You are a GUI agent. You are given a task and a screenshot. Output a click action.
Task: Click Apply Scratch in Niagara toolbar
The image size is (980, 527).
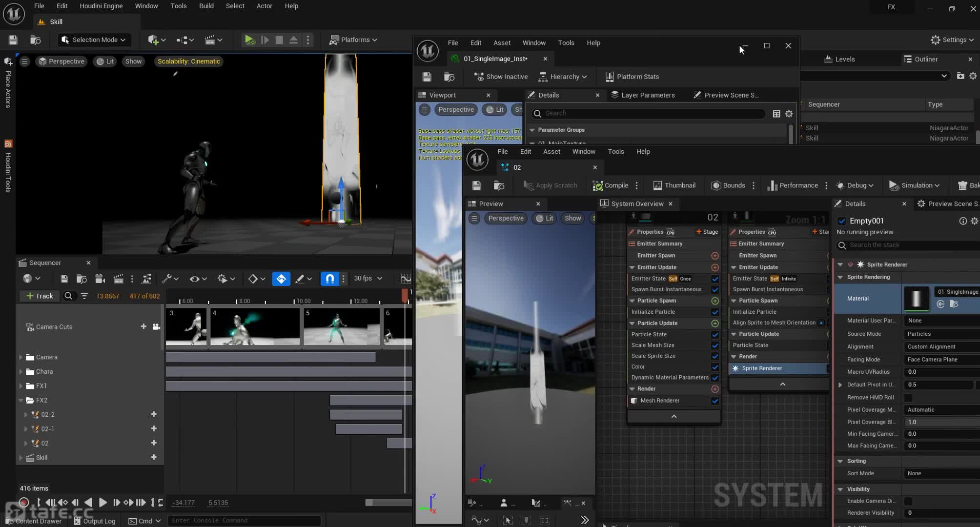pos(550,185)
